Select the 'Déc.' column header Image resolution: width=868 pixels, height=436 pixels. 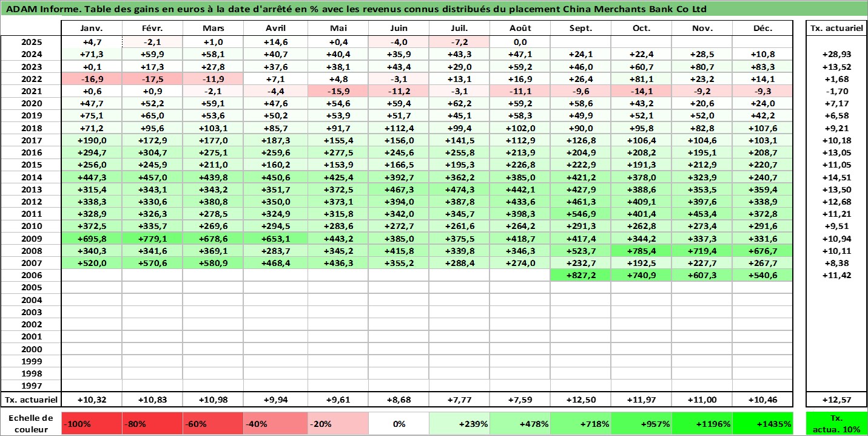pos(763,29)
